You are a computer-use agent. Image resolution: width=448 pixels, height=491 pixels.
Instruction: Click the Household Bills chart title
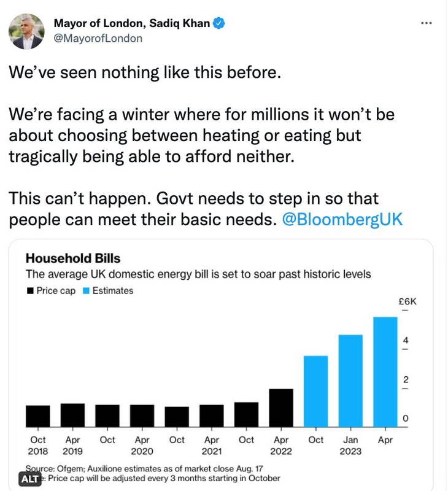tap(72, 258)
